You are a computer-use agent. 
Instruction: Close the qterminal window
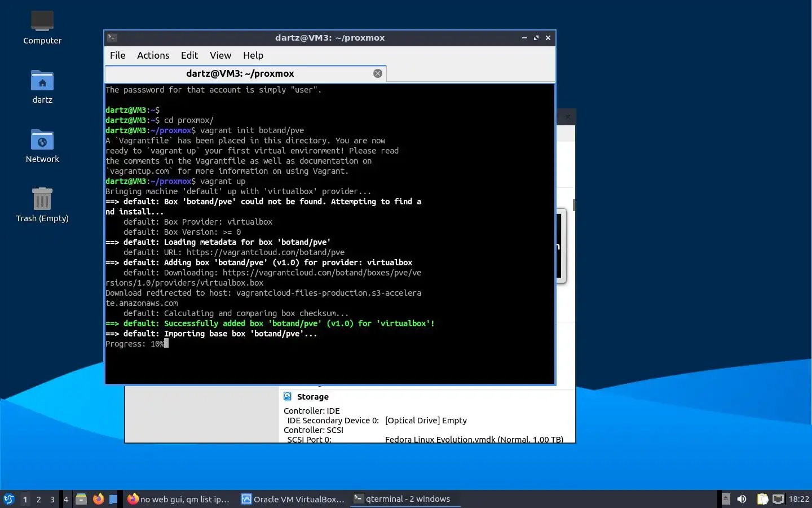pos(548,38)
